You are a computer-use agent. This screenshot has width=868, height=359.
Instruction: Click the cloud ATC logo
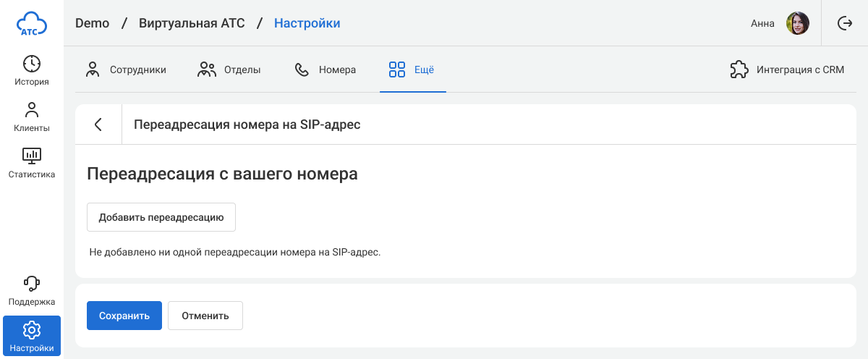click(32, 24)
